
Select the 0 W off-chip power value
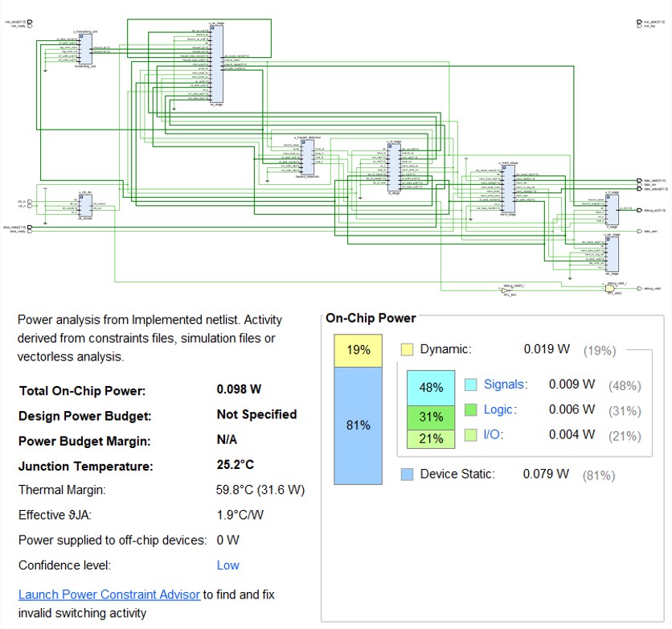pyautogui.click(x=227, y=541)
